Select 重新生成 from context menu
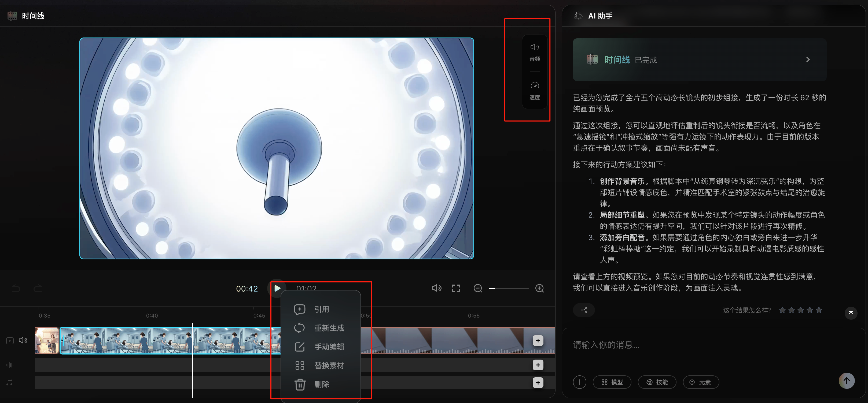Screen dimensions: 868x403 tap(329, 328)
